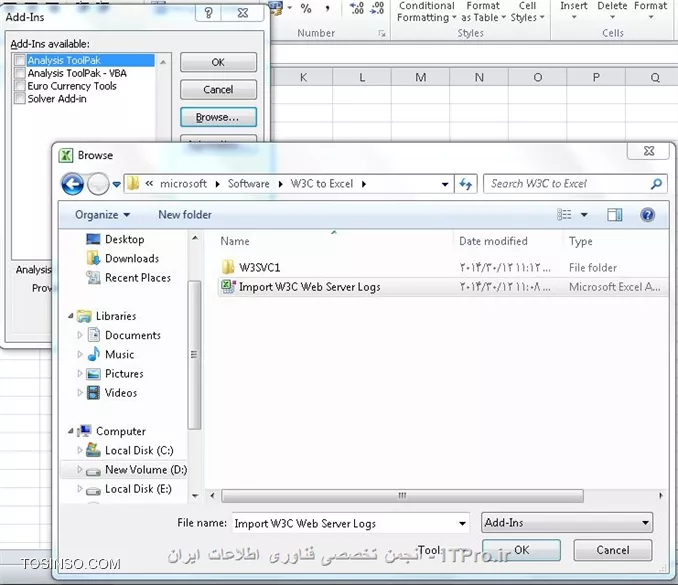Click the Search W3C to Excel field
Viewport: 678px width, 585px height.
click(x=575, y=184)
